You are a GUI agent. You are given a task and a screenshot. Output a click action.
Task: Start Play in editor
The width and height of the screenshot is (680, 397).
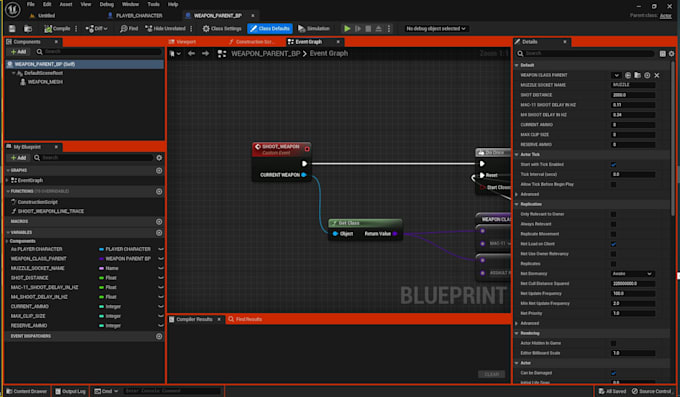click(347, 29)
